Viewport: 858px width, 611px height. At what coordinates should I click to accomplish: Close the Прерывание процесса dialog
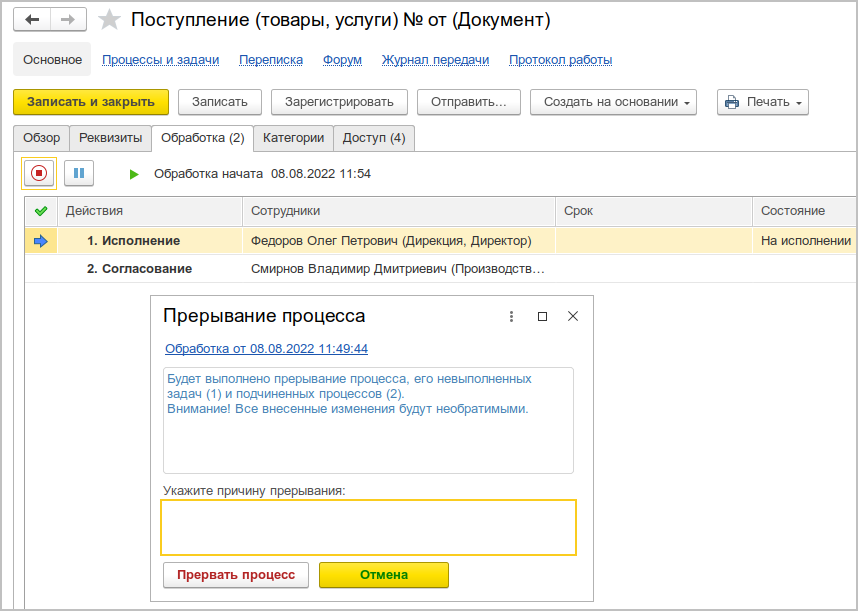573,316
